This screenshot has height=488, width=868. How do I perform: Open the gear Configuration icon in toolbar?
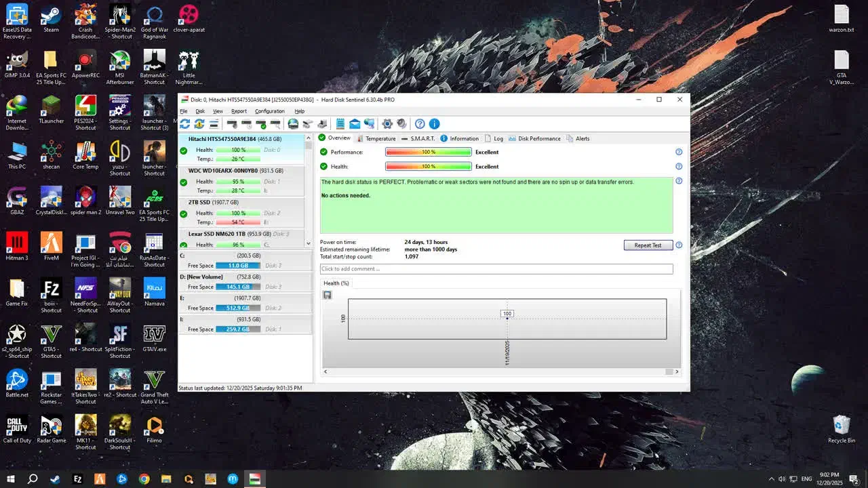coord(387,124)
